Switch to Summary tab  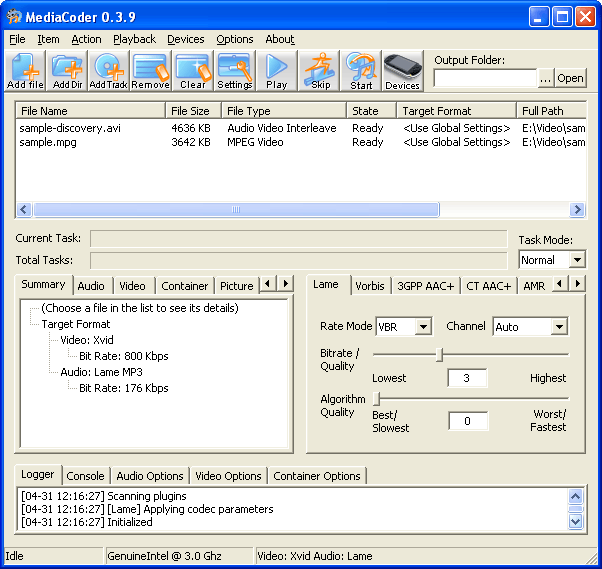[43, 284]
